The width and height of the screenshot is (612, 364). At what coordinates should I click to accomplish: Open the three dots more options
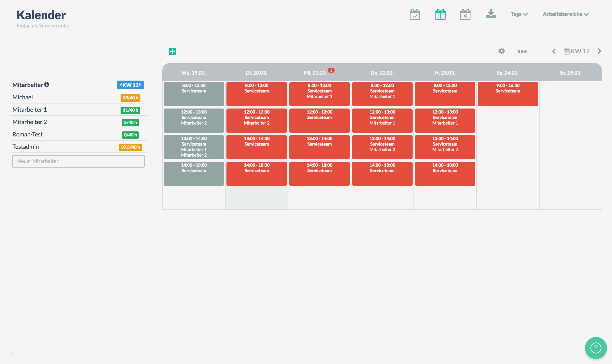(x=522, y=52)
